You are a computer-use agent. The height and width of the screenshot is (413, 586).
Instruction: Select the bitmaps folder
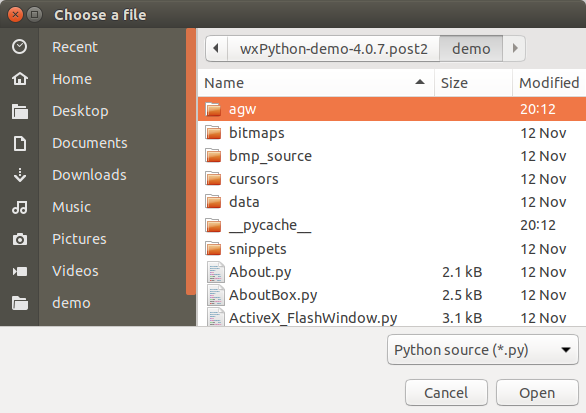pos(392,133)
